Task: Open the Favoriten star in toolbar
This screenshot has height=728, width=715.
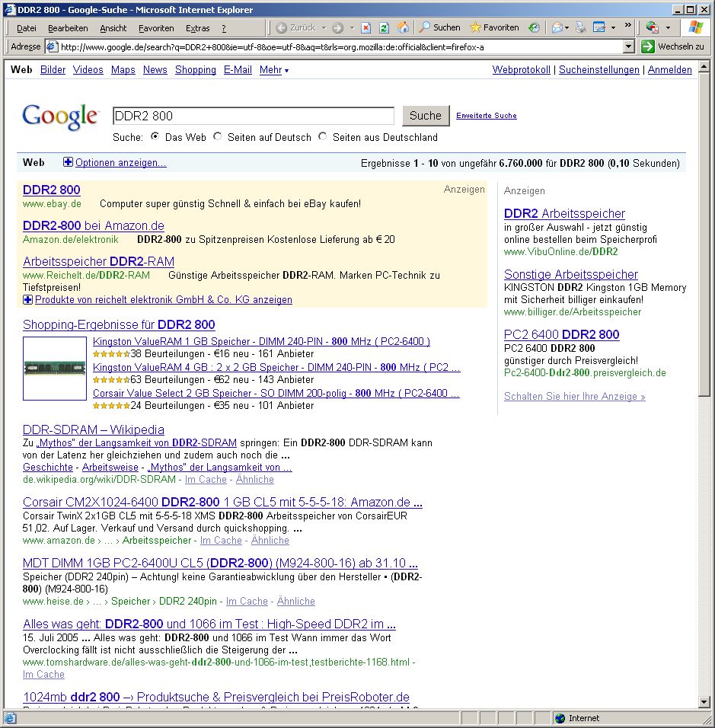Action: click(494, 28)
